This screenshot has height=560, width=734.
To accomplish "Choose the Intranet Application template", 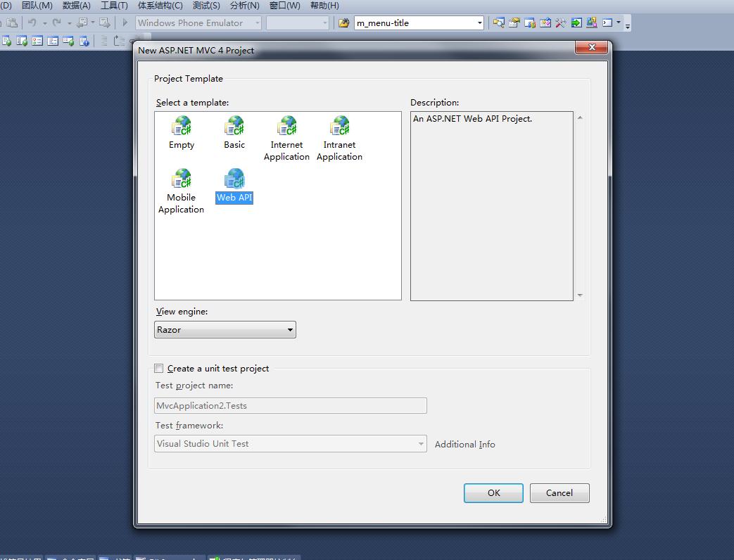I will point(339,139).
